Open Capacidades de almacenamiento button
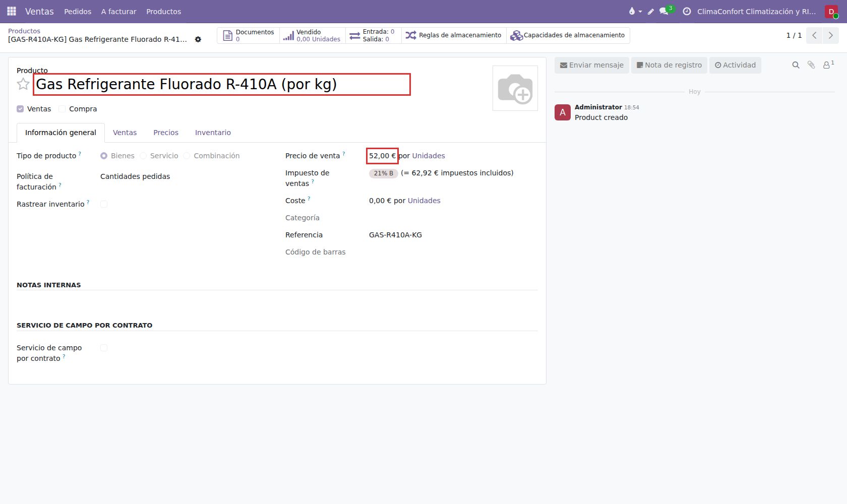Image resolution: width=847 pixels, height=504 pixels. coord(568,35)
